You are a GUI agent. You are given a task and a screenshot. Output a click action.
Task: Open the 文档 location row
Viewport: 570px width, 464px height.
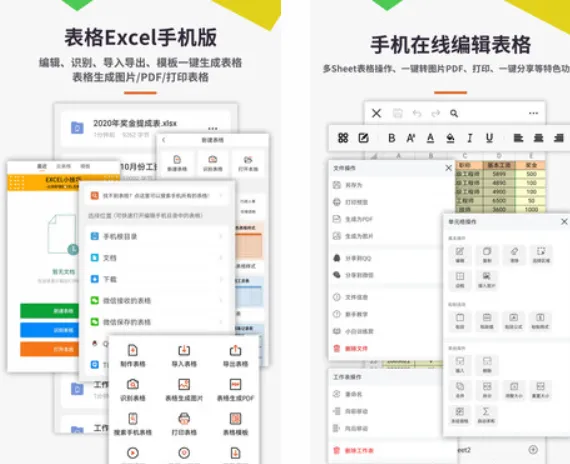click(157, 258)
